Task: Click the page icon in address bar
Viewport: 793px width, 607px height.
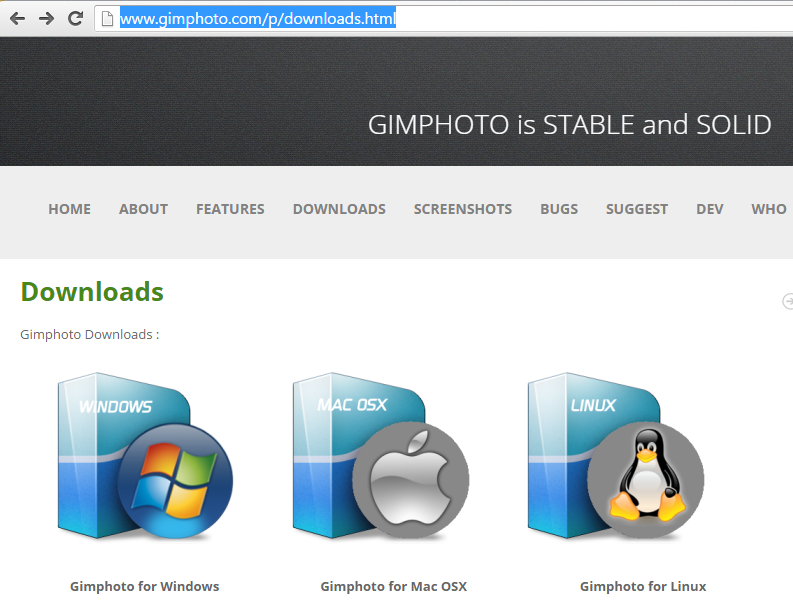Action: (107, 19)
